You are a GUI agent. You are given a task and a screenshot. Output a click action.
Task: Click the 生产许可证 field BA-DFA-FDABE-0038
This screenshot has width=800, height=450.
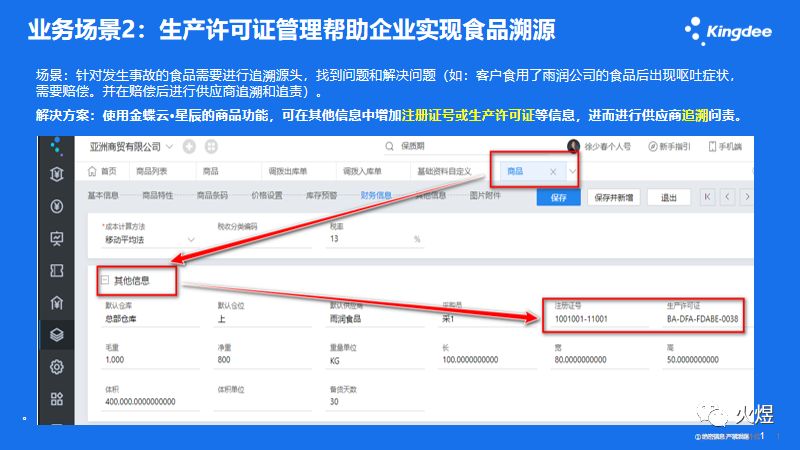point(703,319)
